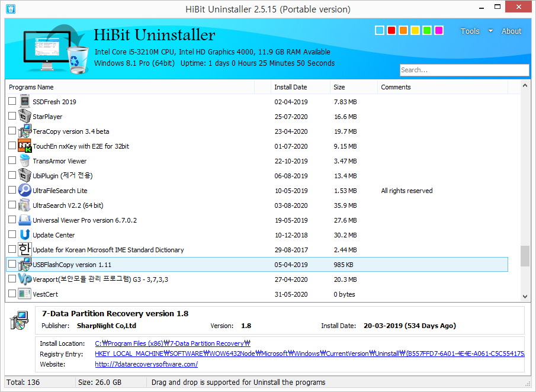
Task: Check the VestCert checkbox
Action: (x=12, y=293)
